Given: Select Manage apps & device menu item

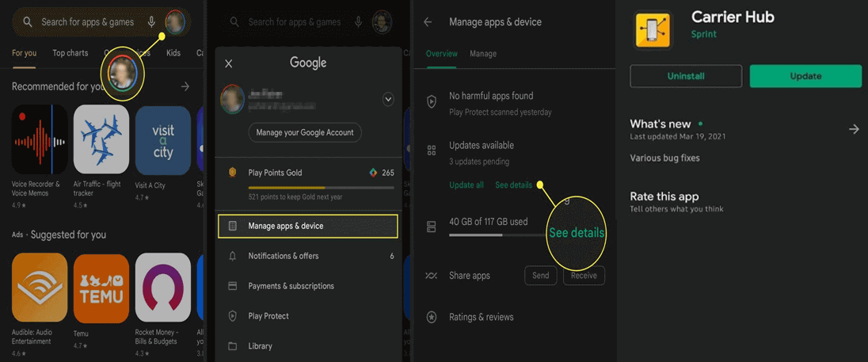Looking at the screenshot, I should click(x=307, y=226).
